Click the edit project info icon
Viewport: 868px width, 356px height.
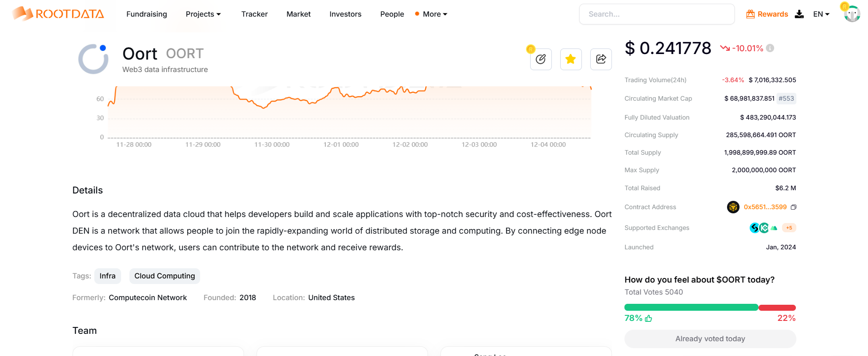point(541,59)
